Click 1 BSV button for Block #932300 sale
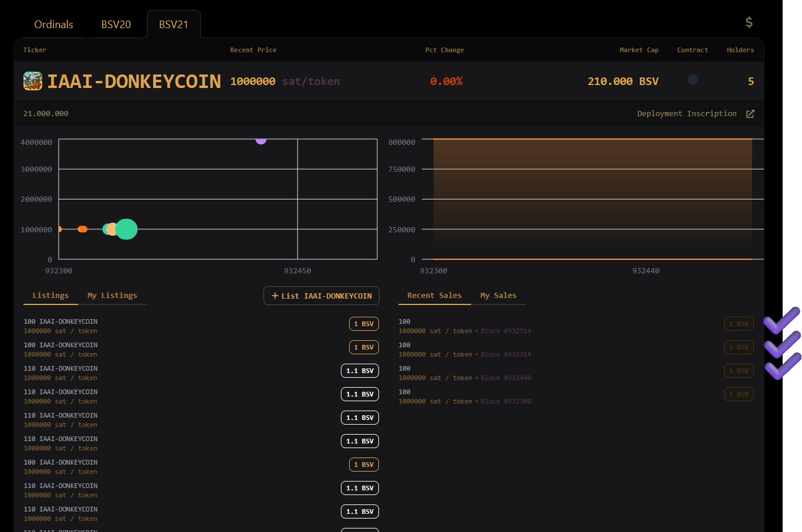Screen dimensions: 802x532 pos(739,394)
